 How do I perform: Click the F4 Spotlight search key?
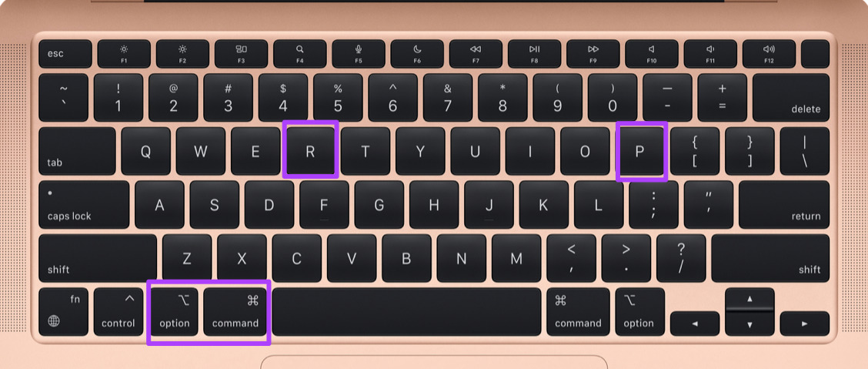299,54
